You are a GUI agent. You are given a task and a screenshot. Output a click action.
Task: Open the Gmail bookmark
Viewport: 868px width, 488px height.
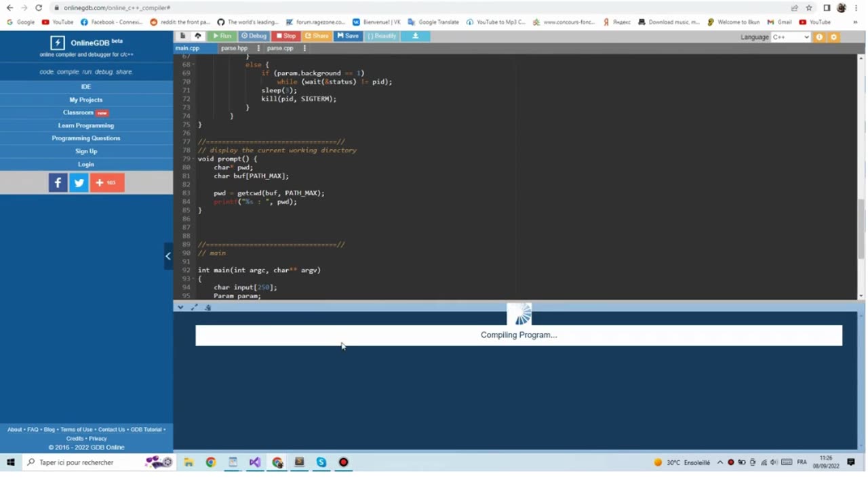point(780,22)
